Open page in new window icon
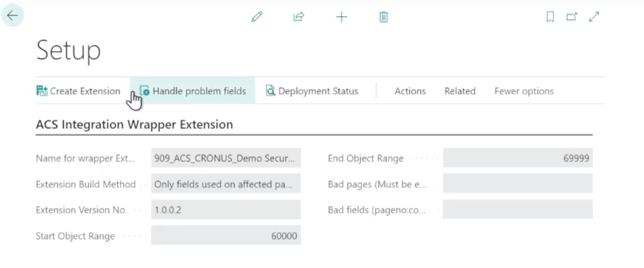 pos(571,17)
